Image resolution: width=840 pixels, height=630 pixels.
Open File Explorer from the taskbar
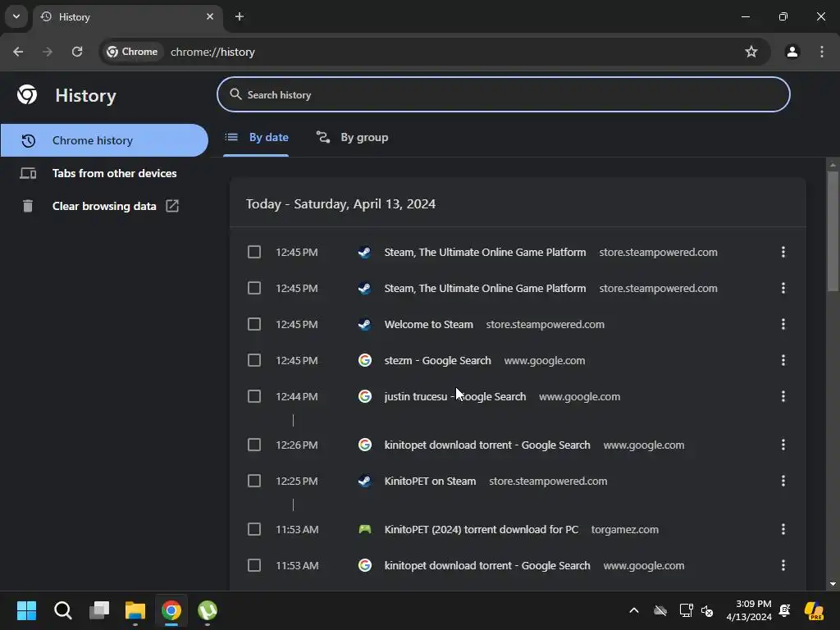[135, 610]
